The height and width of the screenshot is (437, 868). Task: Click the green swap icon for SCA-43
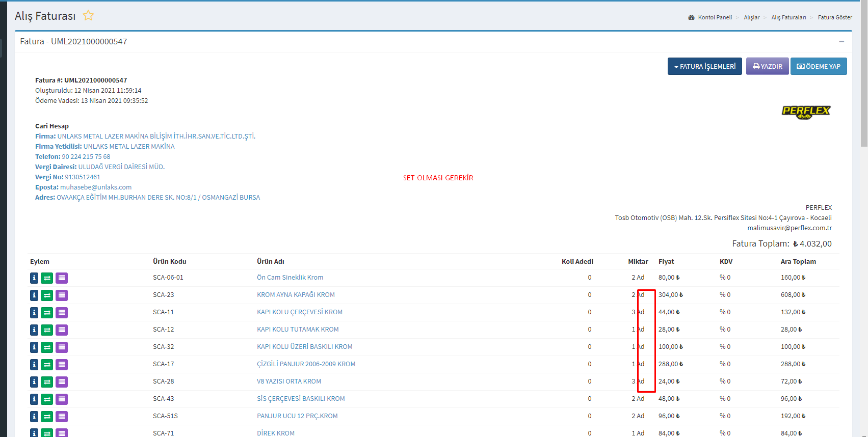click(47, 399)
